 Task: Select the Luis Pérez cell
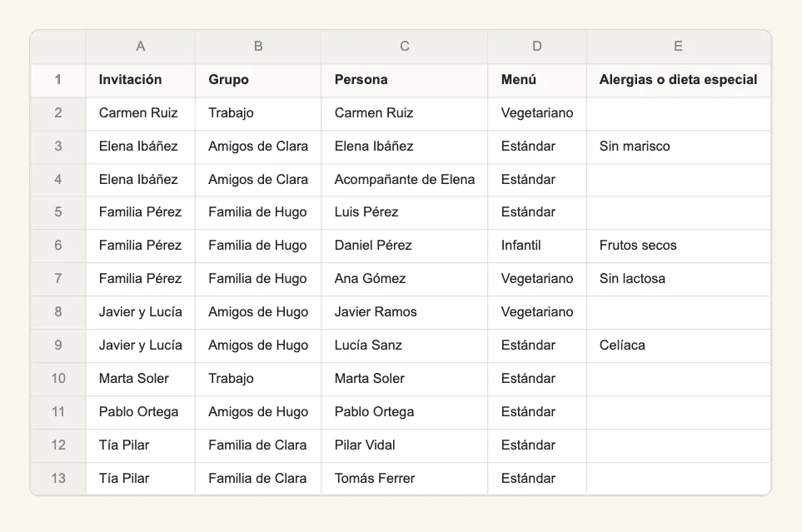pos(404,212)
